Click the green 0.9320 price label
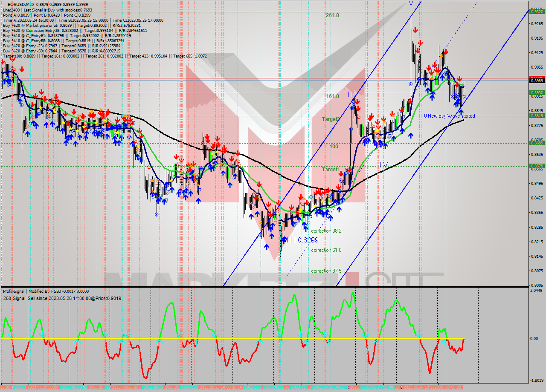This screenshot has height=392, width=546. click(537, 12)
